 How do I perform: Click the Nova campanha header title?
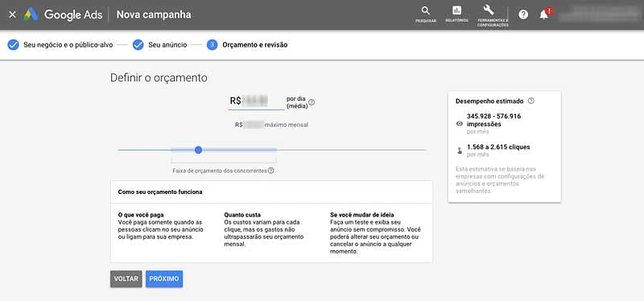pyautogui.click(x=154, y=14)
